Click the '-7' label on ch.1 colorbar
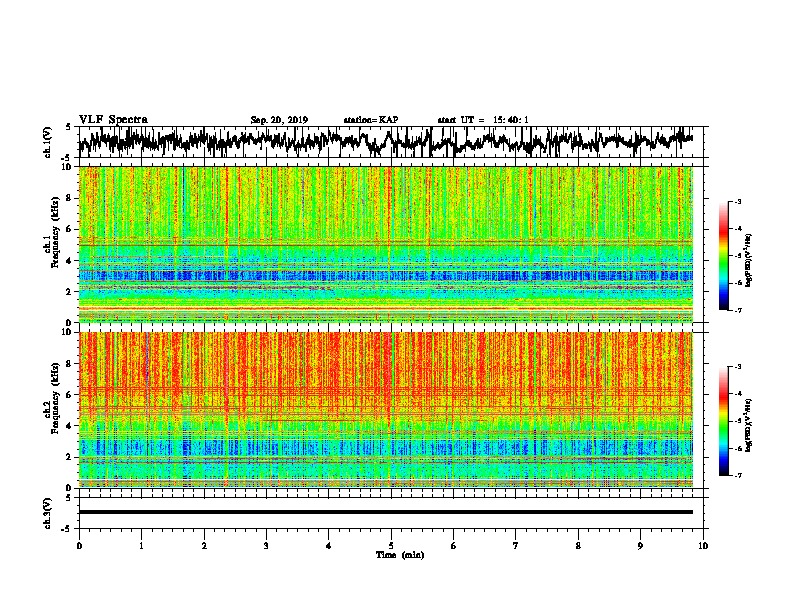The width and height of the screenshot is (792, 612). point(737,310)
